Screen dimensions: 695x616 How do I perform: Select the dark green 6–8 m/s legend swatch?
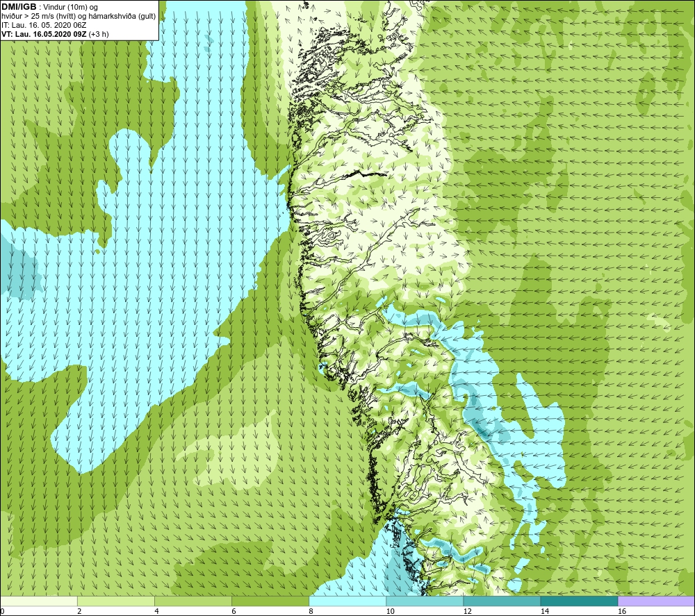point(270,601)
